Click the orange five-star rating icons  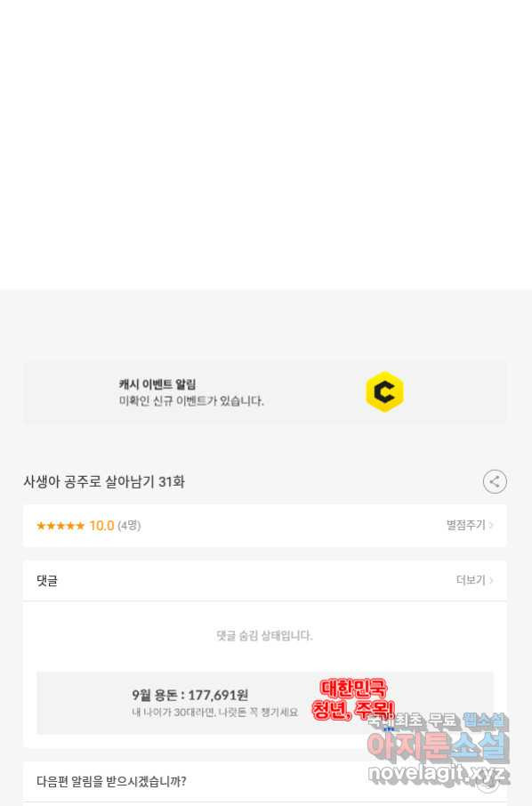pyautogui.click(x=60, y=526)
